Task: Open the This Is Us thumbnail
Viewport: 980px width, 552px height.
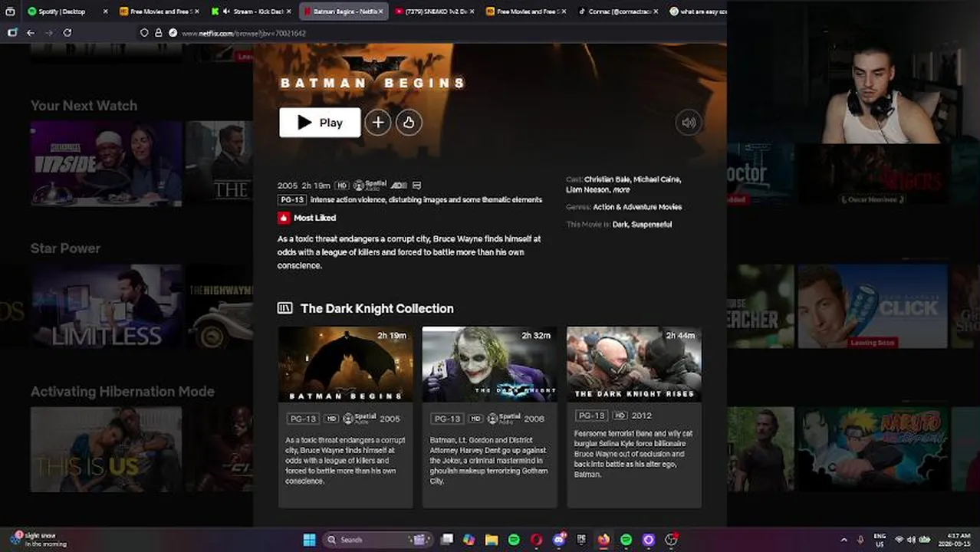Action: [107, 449]
